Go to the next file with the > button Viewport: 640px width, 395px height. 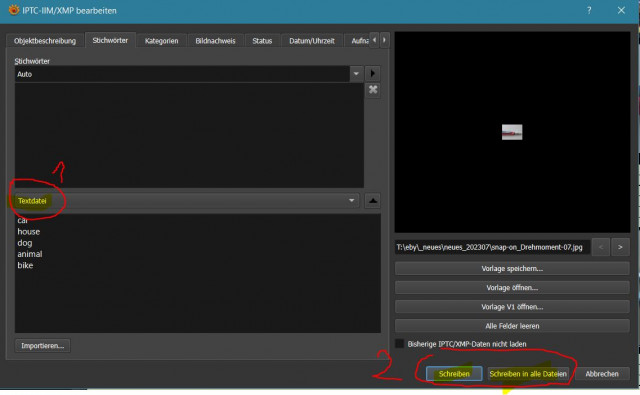[620, 247]
